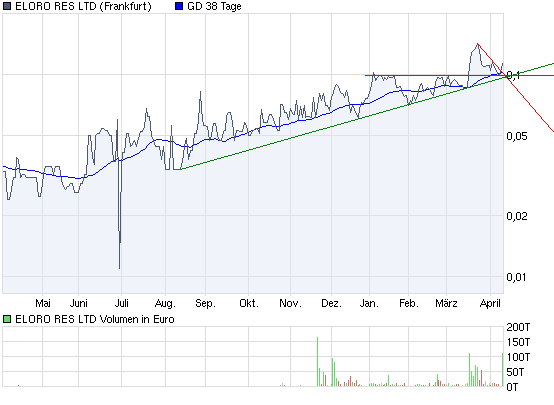The image size is (554, 405).
Task: Click the 'Aug.' month axis label
Action: pyautogui.click(x=165, y=304)
